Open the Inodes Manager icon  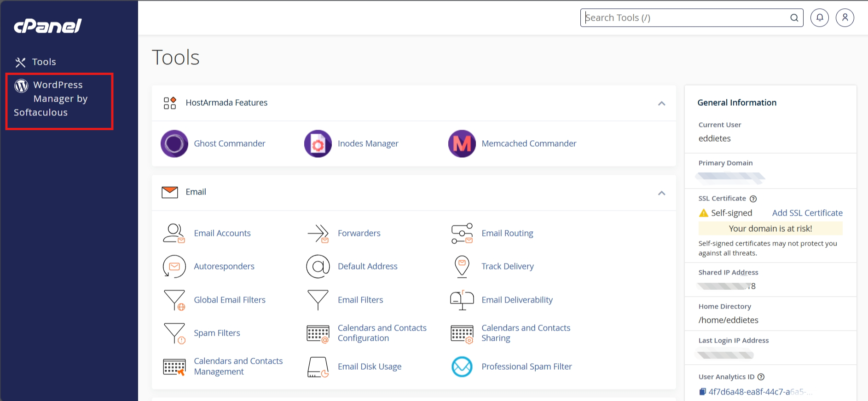coord(318,143)
